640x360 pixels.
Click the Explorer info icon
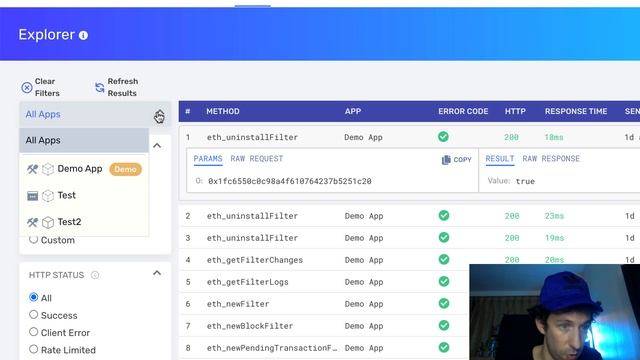coord(83,36)
